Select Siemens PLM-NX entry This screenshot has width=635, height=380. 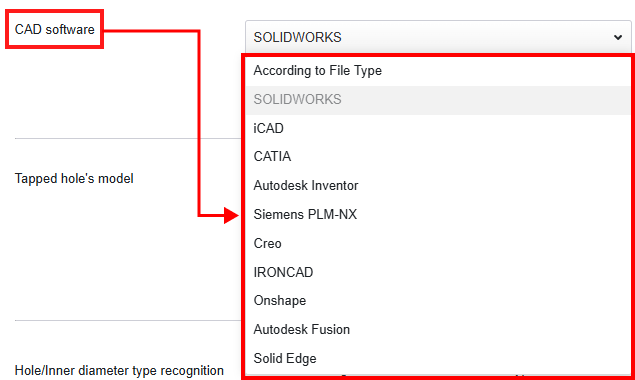(x=438, y=214)
